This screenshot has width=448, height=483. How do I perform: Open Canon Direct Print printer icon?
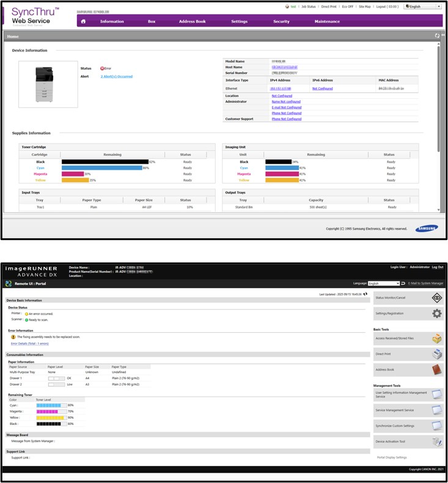pos(437,354)
